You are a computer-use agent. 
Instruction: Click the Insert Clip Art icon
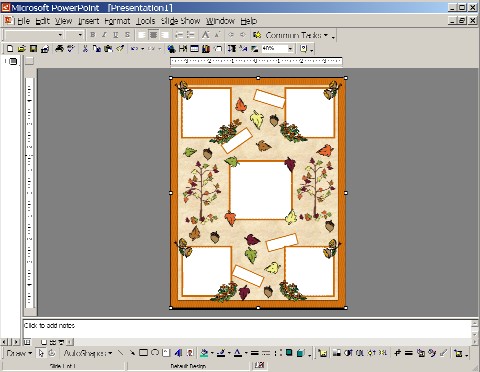(x=190, y=353)
